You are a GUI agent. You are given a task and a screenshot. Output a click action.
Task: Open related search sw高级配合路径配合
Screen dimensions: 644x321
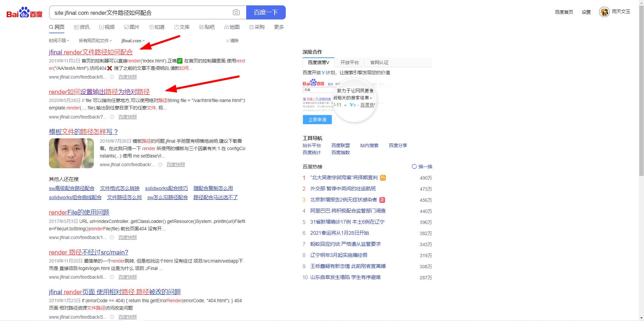click(x=72, y=188)
